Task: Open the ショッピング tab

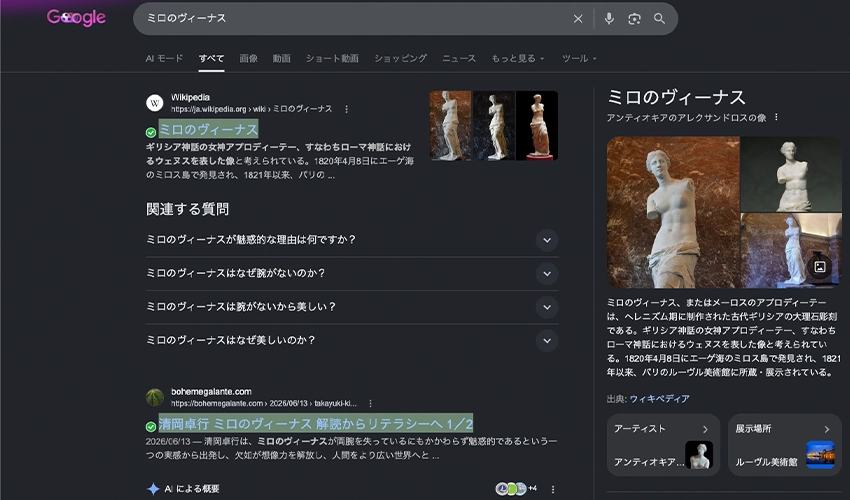Action: click(x=401, y=59)
